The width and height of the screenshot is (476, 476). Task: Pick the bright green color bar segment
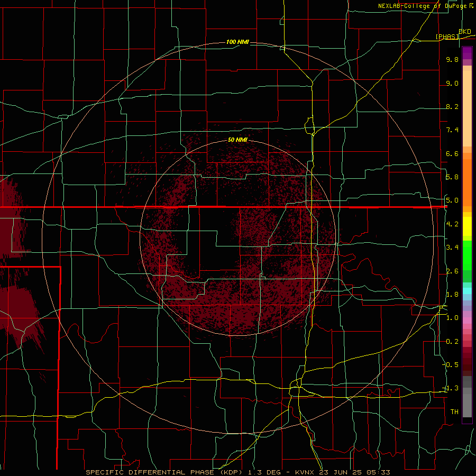[467, 255]
